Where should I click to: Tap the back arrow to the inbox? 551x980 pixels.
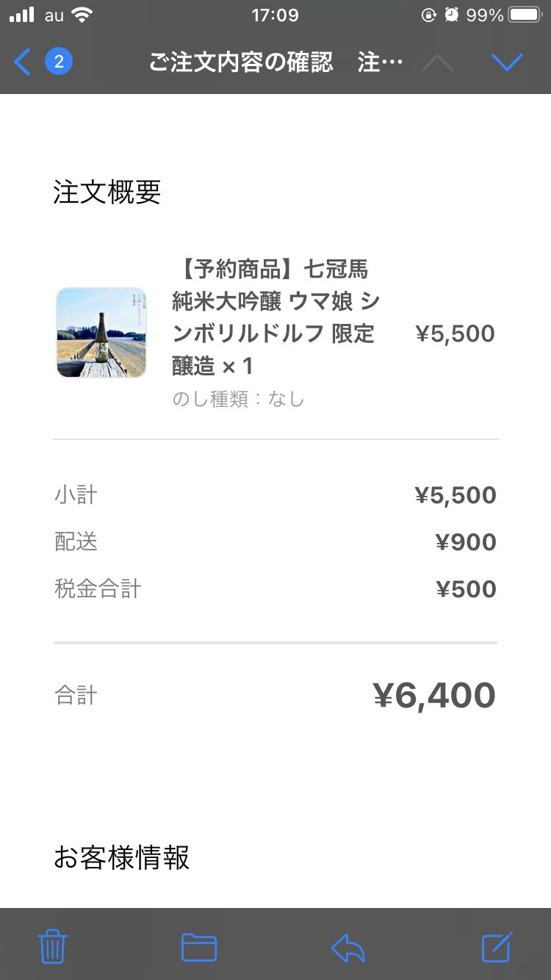click(x=23, y=62)
